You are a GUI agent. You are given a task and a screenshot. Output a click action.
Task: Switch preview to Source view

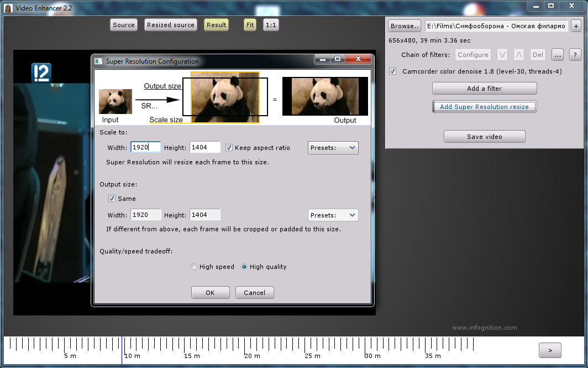point(123,25)
